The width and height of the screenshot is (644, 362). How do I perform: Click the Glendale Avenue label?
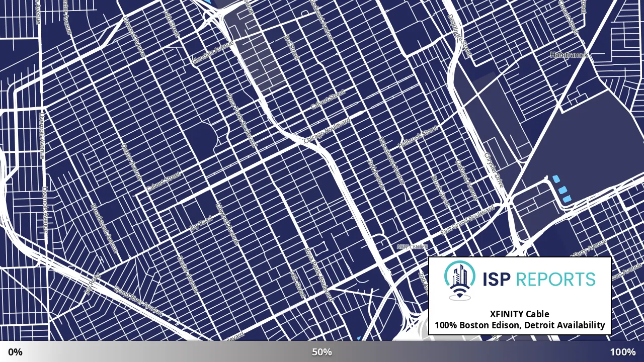[212, 52]
